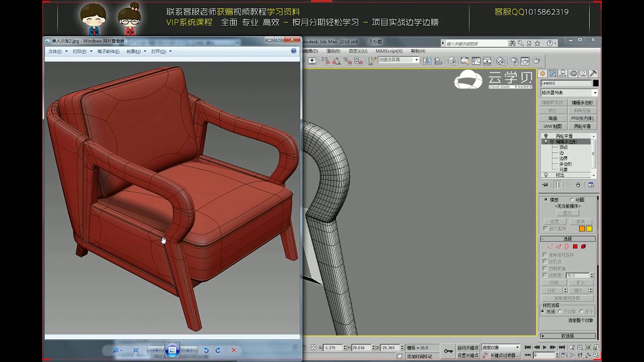Image resolution: width=644 pixels, height=362 pixels.
Task: Click the UVW贴图 button
Action: (x=553, y=125)
